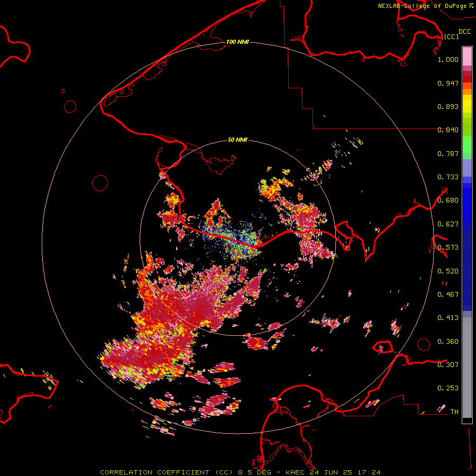Image resolution: width=476 pixels, height=476 pixels.
Task: Click the 0.787 scale value
Action: pos(448,153)
